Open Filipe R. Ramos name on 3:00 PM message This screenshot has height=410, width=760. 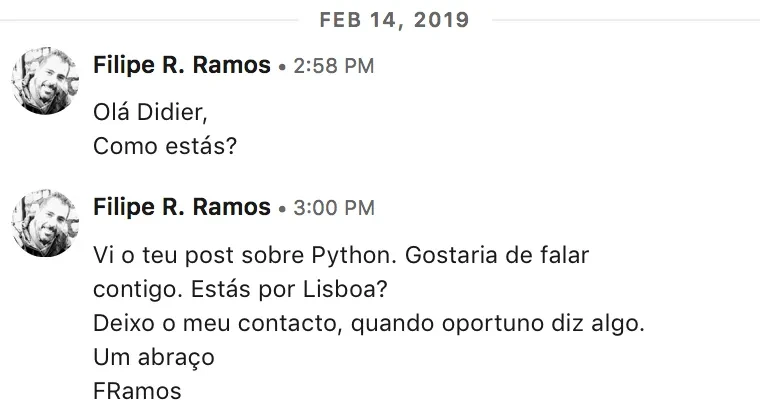181,207
